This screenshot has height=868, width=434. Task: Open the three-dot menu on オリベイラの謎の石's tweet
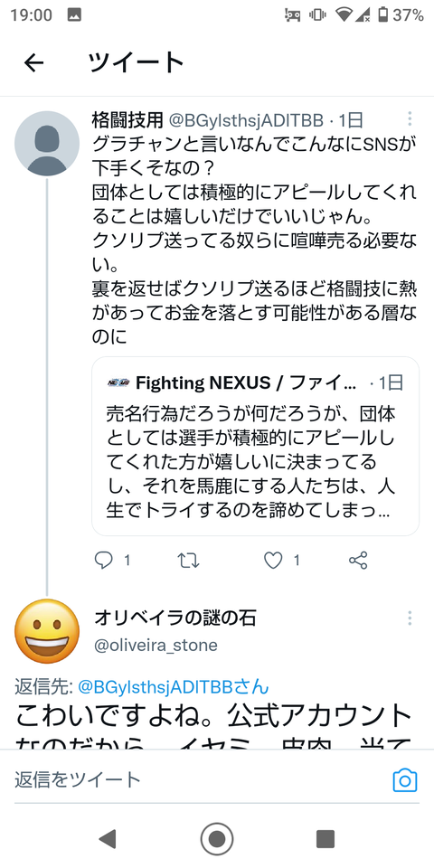click(410, 618)
